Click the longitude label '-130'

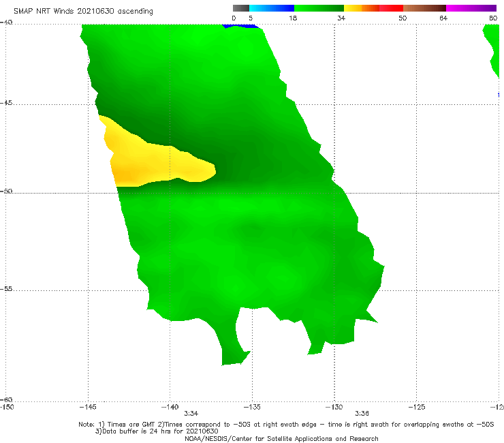pos(334,407)
